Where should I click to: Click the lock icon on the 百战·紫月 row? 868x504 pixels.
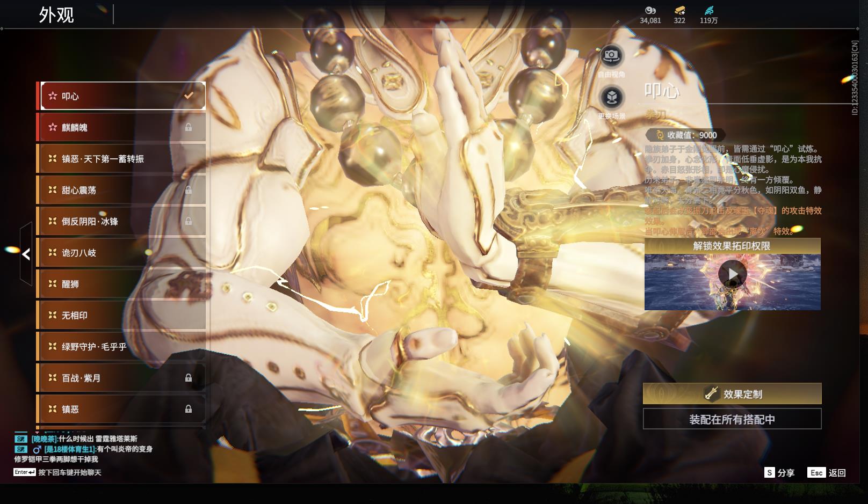[x=189, y=378]
